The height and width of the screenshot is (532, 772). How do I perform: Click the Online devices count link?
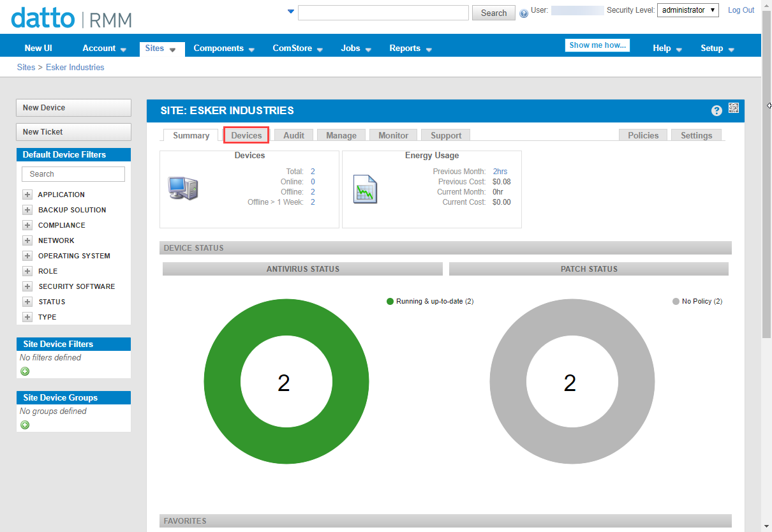(x=313, y=182)
